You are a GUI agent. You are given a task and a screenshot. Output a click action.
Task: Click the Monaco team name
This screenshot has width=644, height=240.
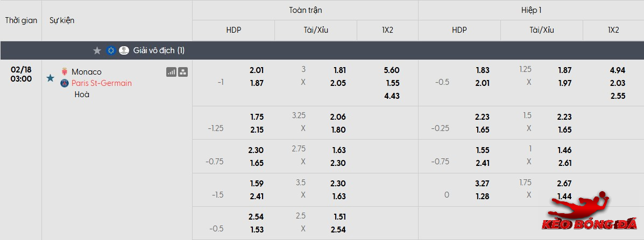click(x=87, y=72)
